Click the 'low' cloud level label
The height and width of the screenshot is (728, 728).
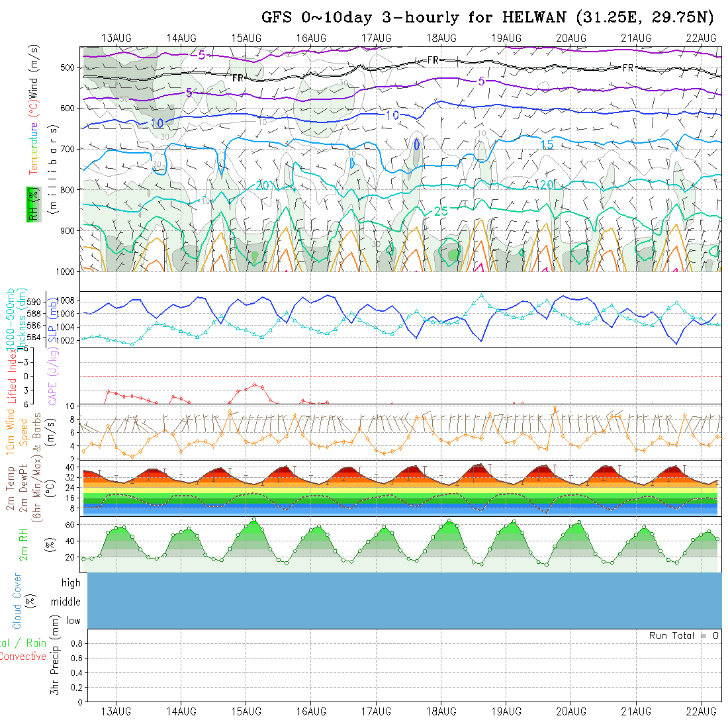coord(73,621)
